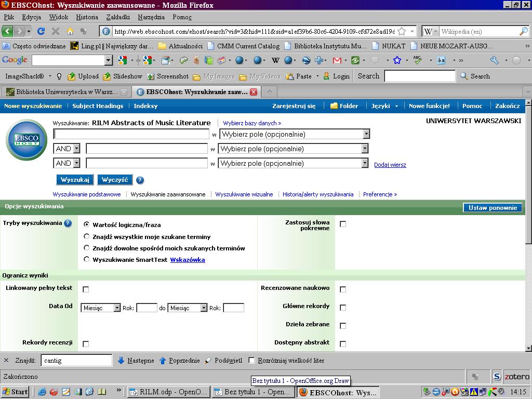Toggle Rozróżniaj wielkość liter checkbox
532x399 pixels.
point(251,361)
